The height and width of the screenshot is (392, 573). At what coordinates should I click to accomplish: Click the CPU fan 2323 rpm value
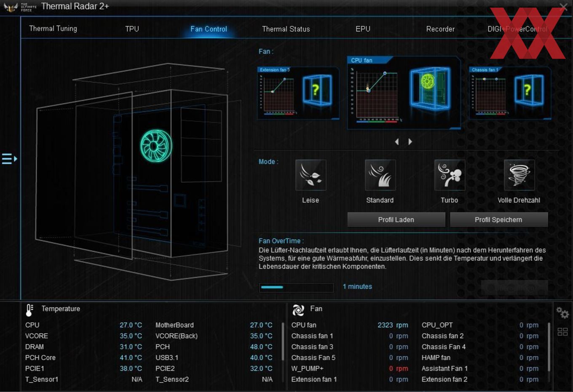[x=393, y=325]
